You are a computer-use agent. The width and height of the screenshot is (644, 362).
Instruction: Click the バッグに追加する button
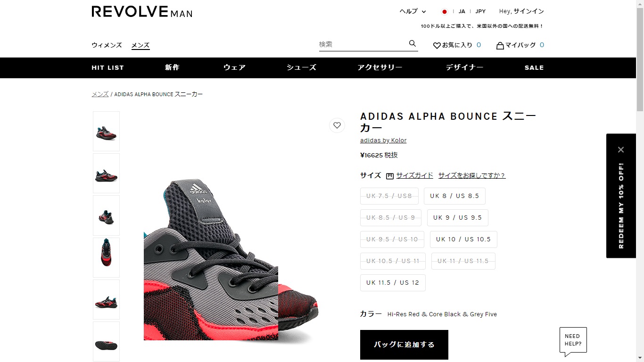(404, 345)
